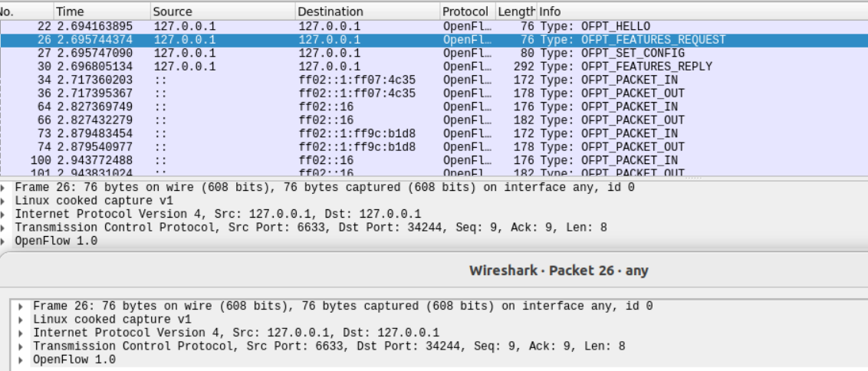Expand Transmission Control Protocol in main pane

tap(8, 226)
